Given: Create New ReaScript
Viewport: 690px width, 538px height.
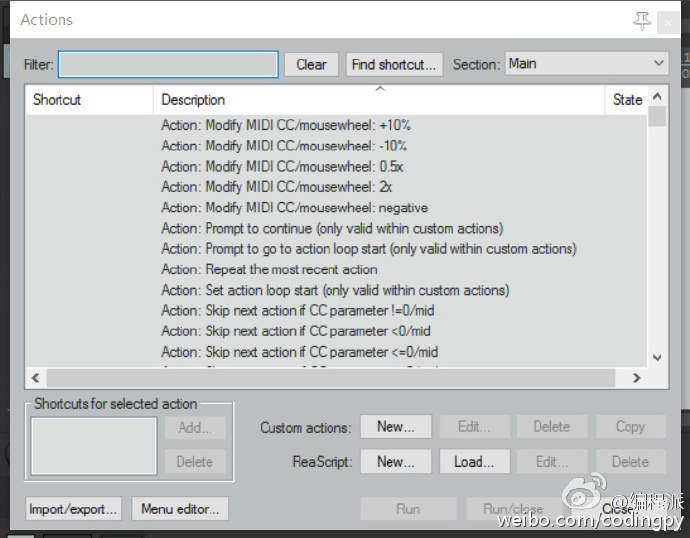Looking at the screenshot, I should (396, 461).
